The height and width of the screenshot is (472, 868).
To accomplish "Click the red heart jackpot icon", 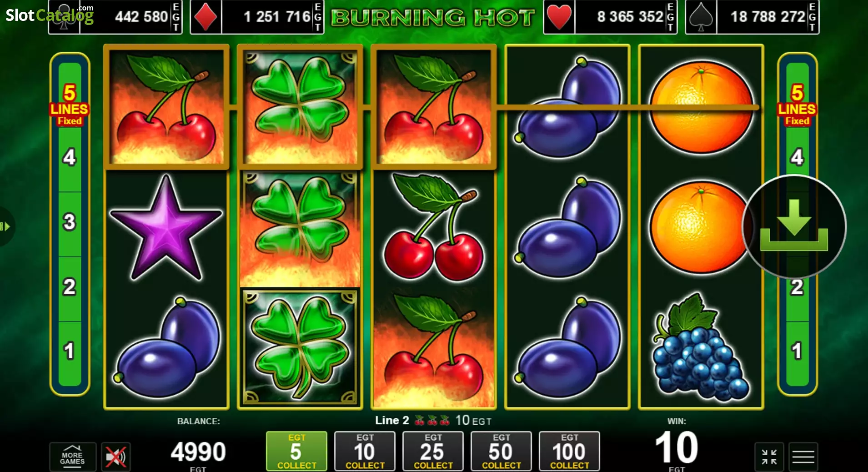I will pos(559,17).
